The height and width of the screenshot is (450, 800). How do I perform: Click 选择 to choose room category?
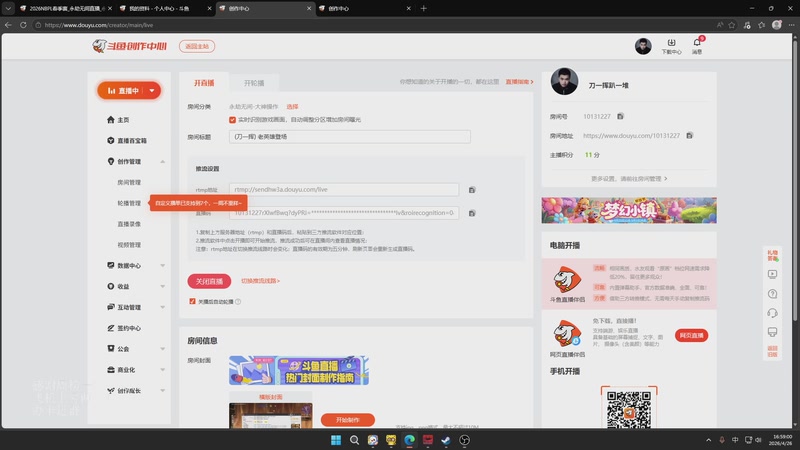pyautogui.click(x=292, y=107)
